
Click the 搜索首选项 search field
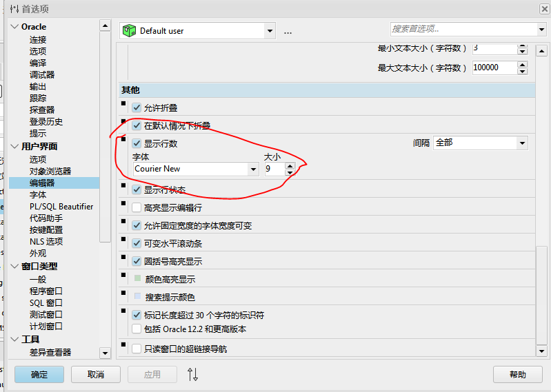462,29
